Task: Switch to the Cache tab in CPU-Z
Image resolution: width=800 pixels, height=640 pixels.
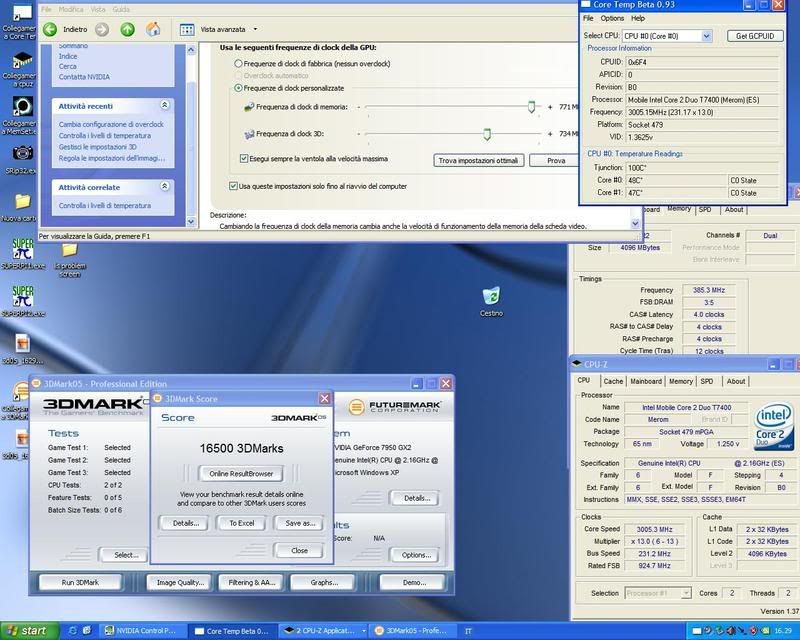Action: [613, 381]
